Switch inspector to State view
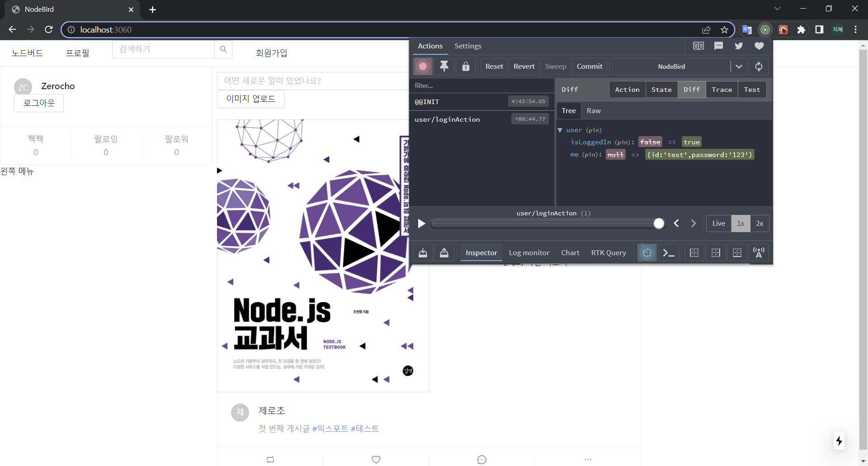868x466 pixels. click(661, 90)
